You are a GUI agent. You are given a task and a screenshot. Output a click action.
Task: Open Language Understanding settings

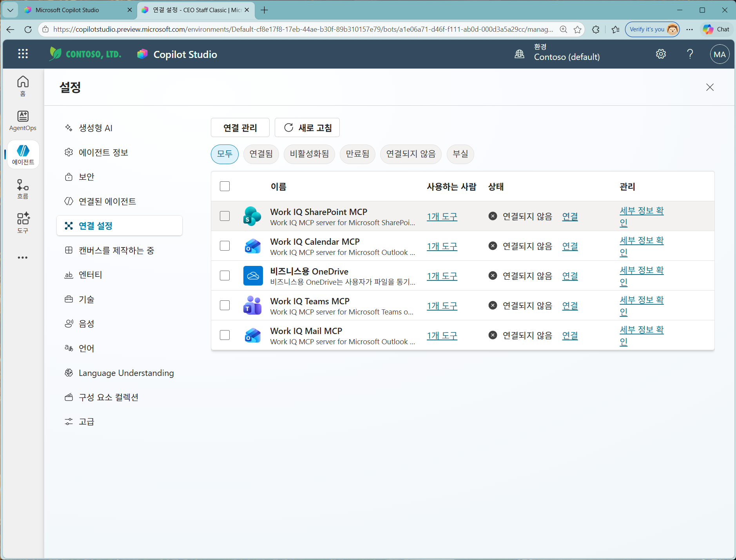(120, 373)
